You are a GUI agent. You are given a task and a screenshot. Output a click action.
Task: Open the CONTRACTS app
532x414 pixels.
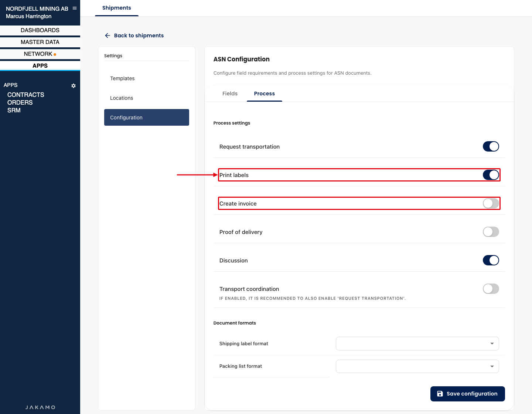(x=26, y=95)
